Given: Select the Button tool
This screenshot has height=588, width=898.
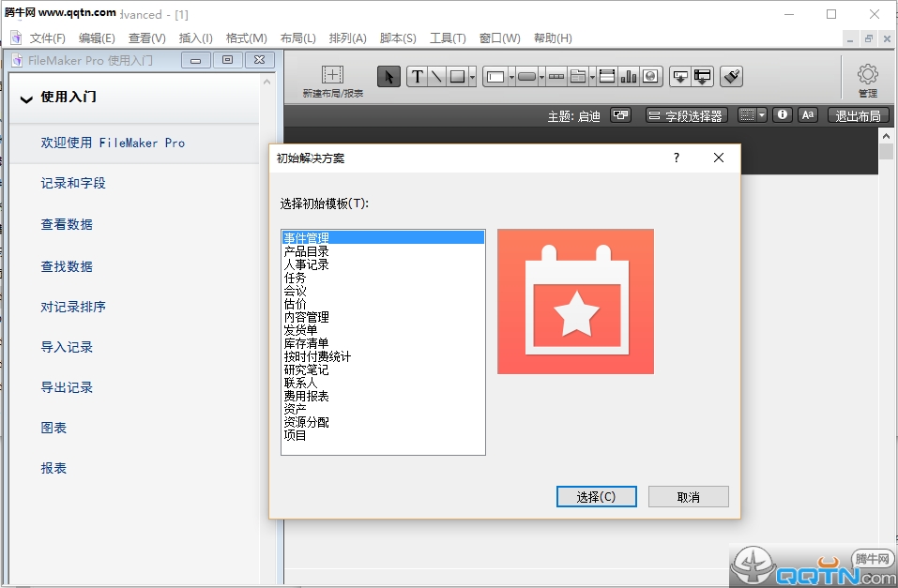Looking at the screenshot, I should (x=526, y=76).
